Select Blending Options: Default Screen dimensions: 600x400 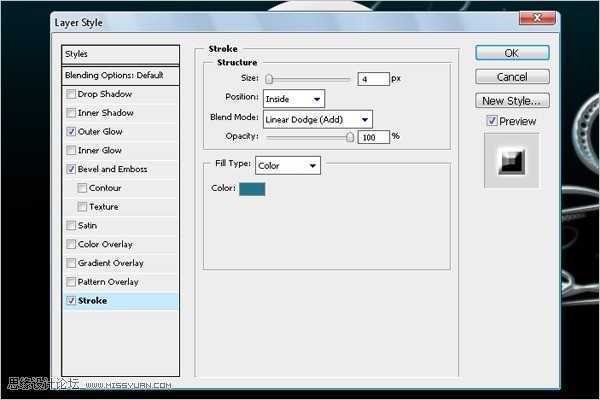(x=120, y=75)
